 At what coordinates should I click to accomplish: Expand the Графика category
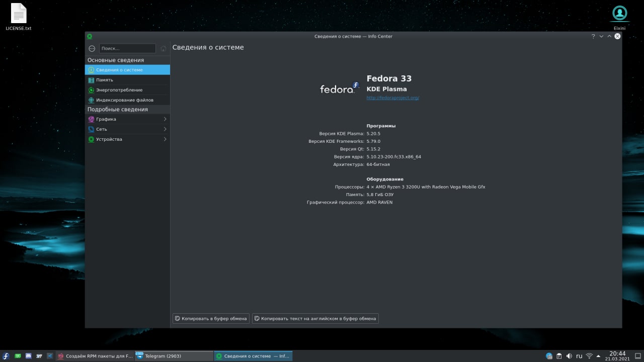click(127, 119)
